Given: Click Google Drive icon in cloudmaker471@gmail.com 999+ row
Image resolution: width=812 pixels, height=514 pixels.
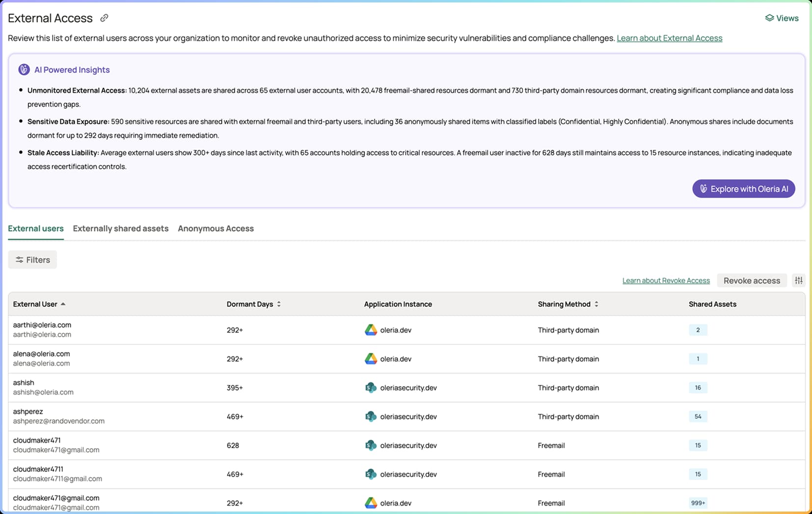Looking at the screenshot, I should (371, 503).
